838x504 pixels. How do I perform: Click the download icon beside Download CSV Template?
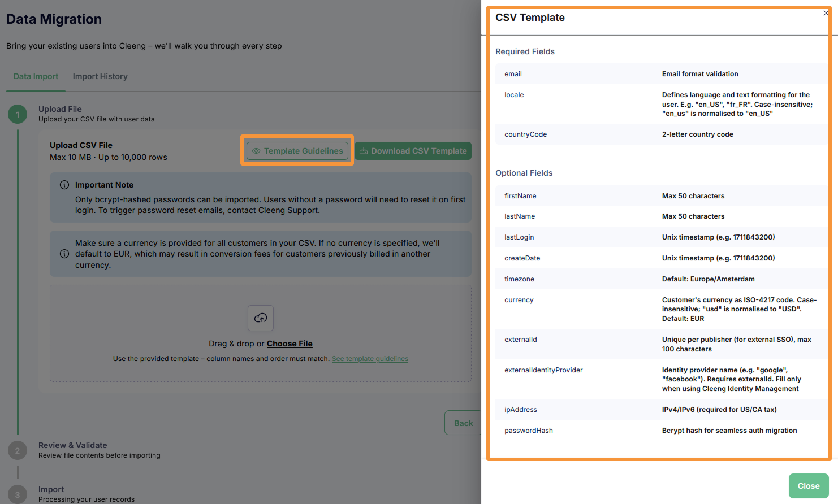[364, 151]
